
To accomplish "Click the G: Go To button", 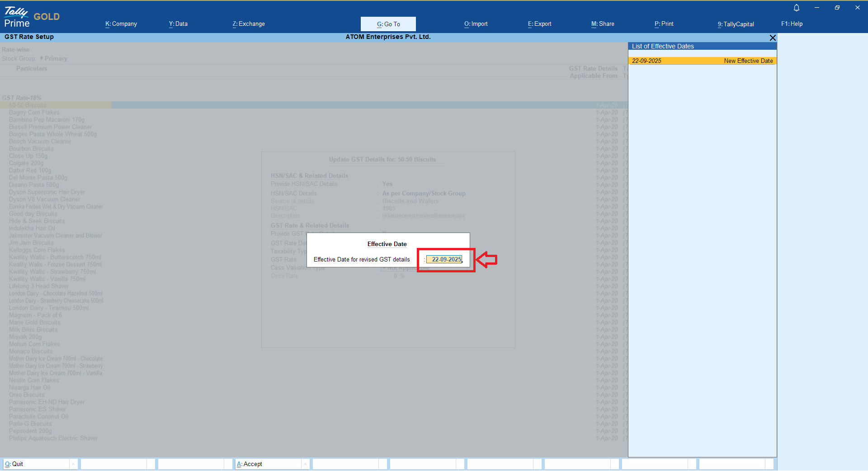I will [x=388, y=24].
